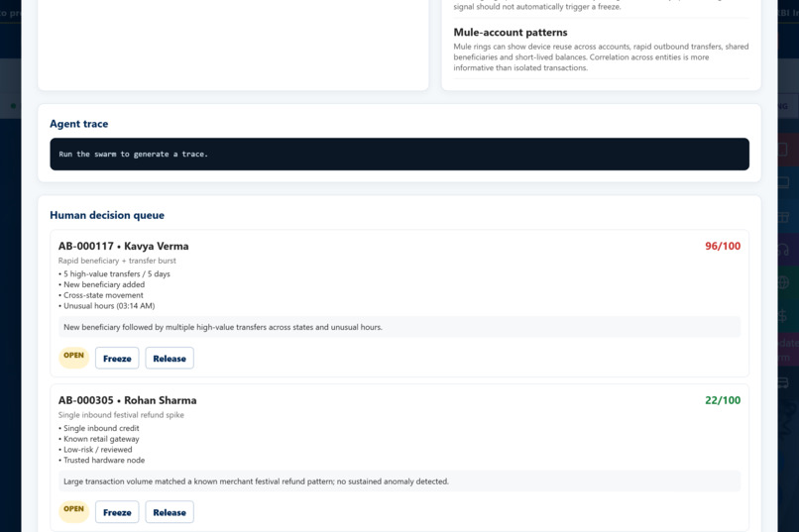Click 'Low-risk / reviewed' bullet
This screenshot has height=532, width=799.
pyautogui.click(x=95, y=450)
